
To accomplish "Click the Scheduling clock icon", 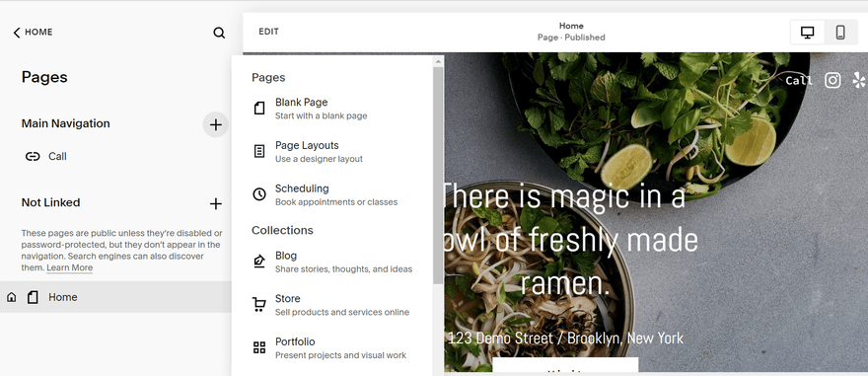I will [x=259, y=194].
